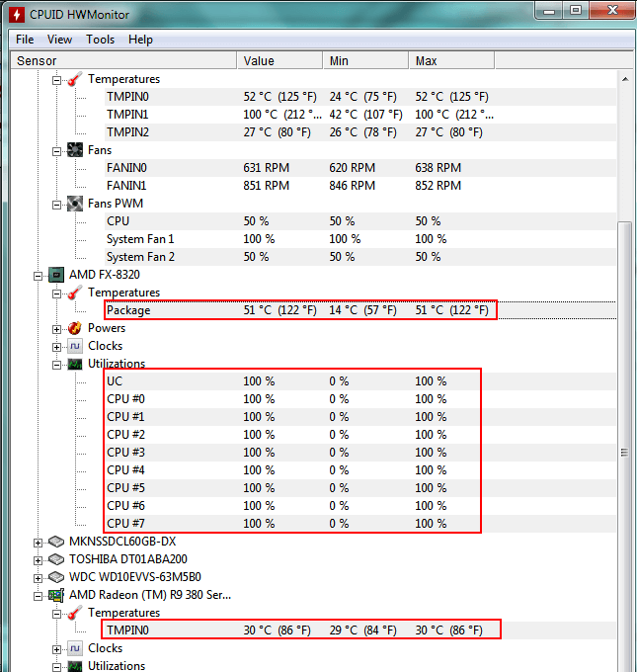Viewport: 637px width, 672px height.
Task: Select the Package temperature row
Action: [300, 310]
